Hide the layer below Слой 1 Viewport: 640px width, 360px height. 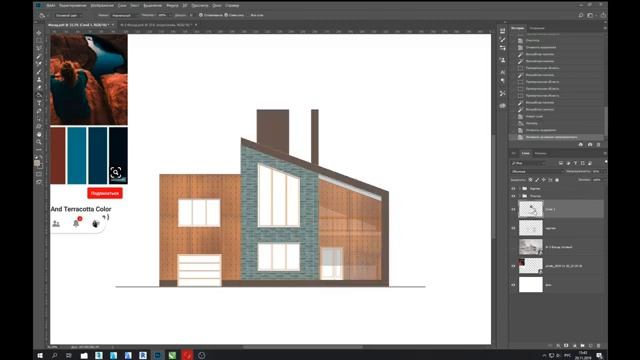(x=513, y=228)
